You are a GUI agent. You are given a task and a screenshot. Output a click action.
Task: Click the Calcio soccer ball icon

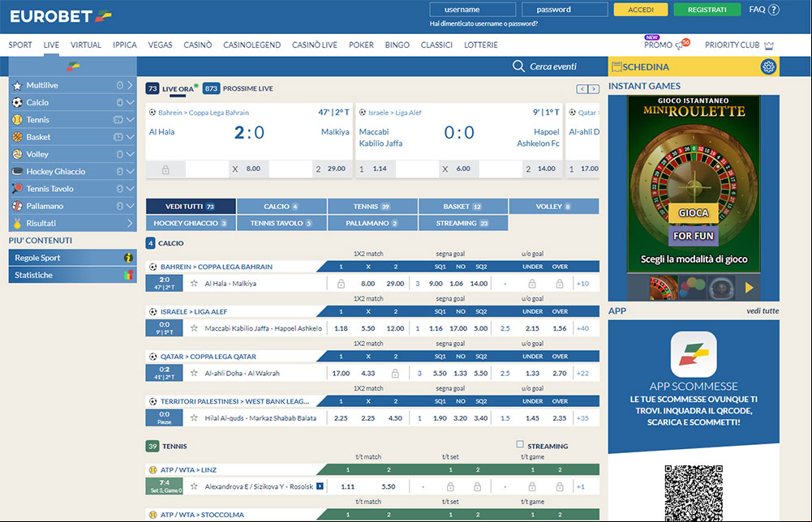[17, 102]
